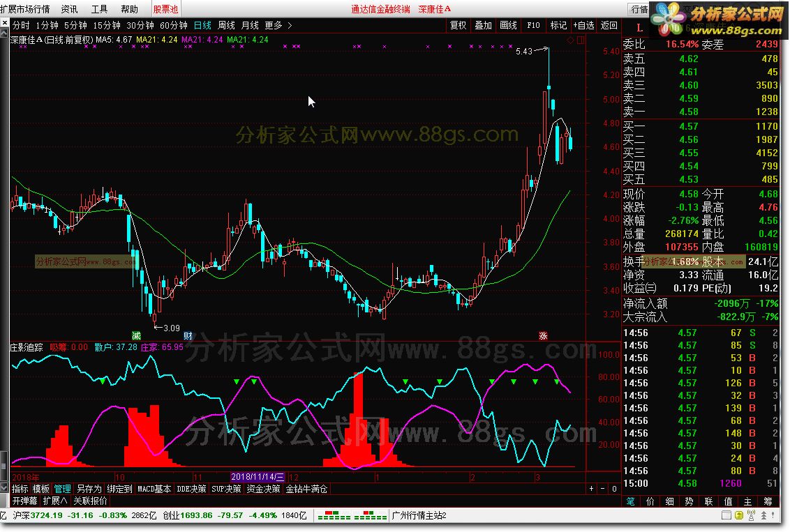Viewport: 790px width, 532px height.
Task: Select the 1分钟 period tab
Action: (x=47, y=25)
